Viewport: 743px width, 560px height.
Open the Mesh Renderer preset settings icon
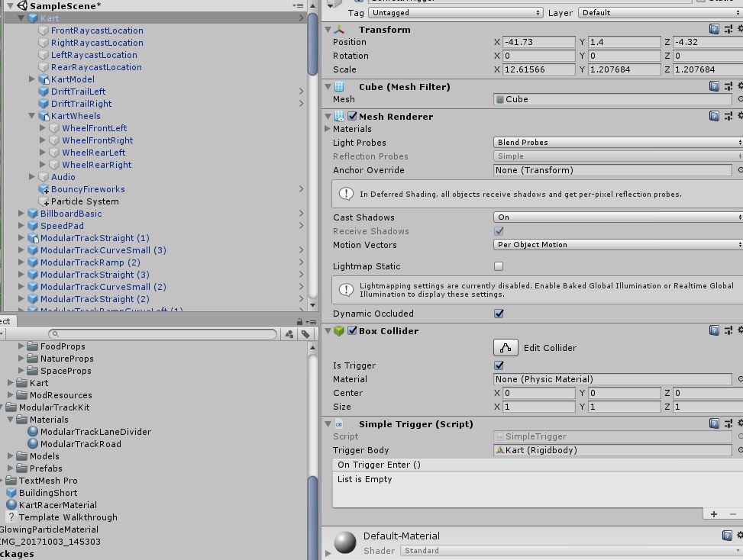[x=728, y=116]
